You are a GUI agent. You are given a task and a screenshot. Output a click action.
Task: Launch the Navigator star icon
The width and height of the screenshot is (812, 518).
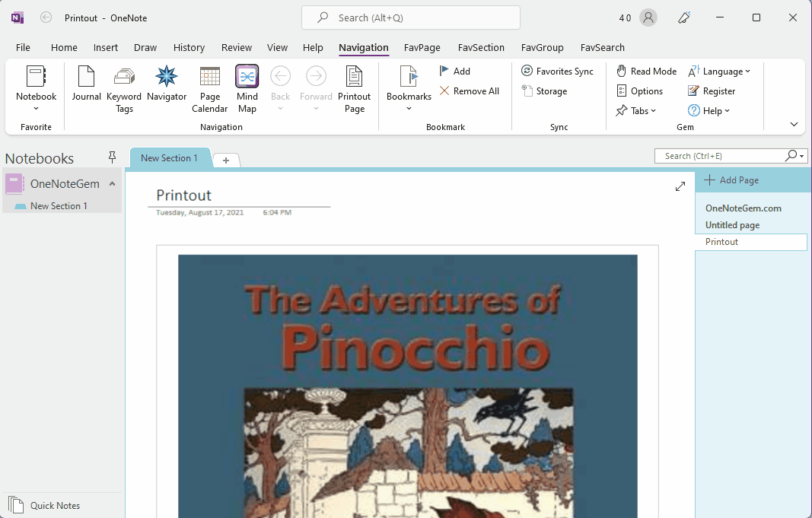(x=166, y=83)
